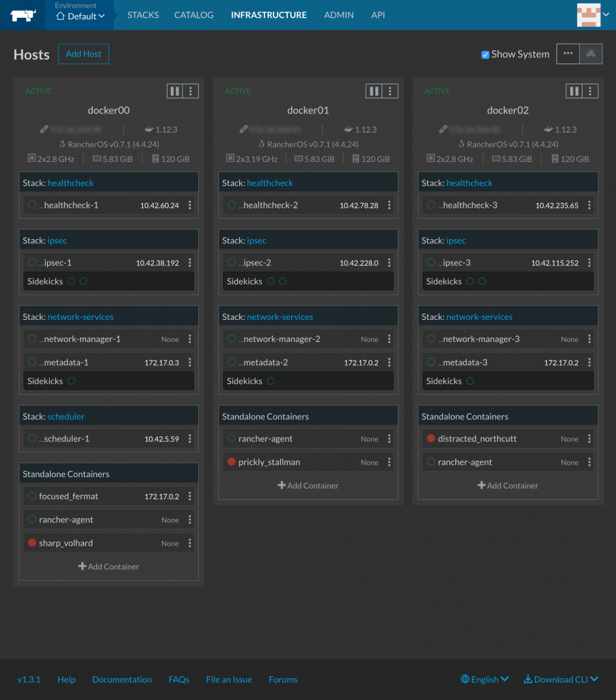The width and height of the screenshot is (616, 700).
Task: Open actions for ipsec-3 container
Action: [589, 263]
